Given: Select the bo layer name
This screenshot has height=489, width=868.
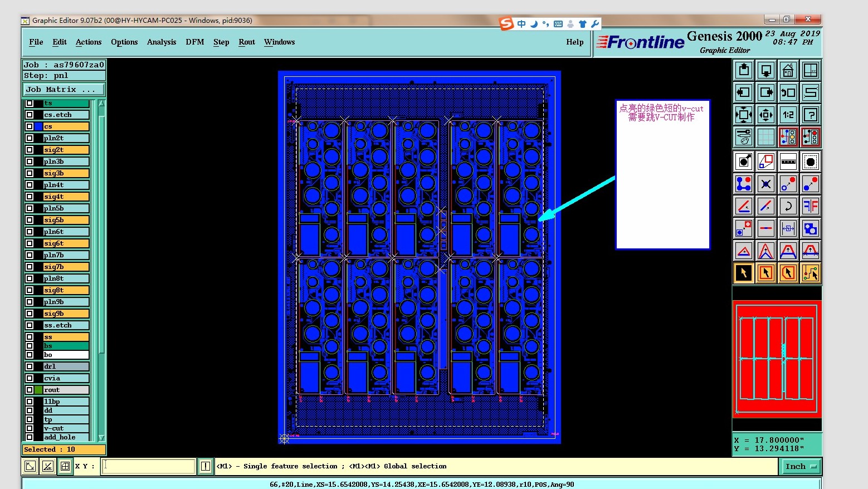Looking at the screenshot, I should point(66,355).
